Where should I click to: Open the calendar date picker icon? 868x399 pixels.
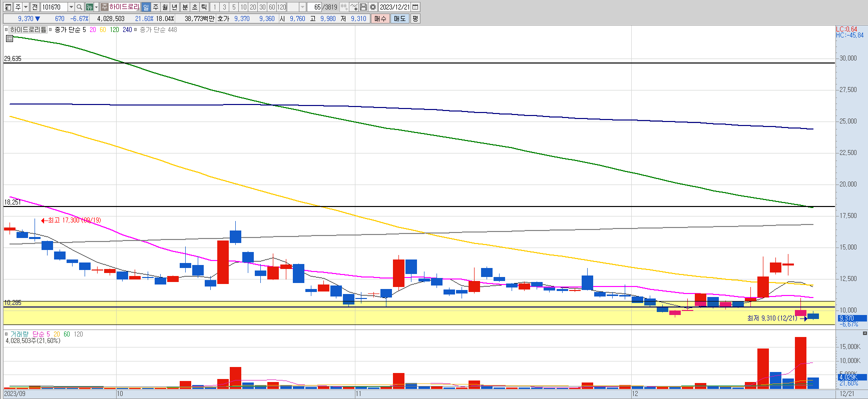click(x=415, y=7)
